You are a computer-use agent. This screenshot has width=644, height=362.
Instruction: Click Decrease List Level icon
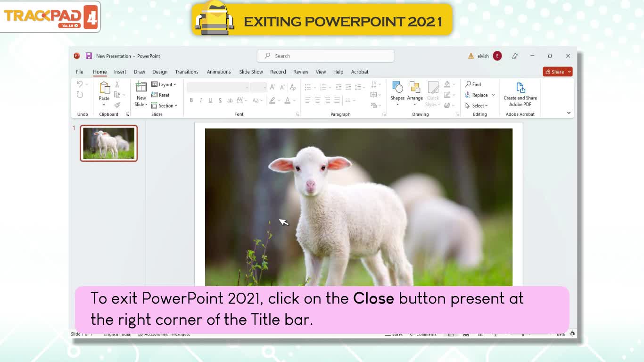pyautogui.click(x=339, y=87)
